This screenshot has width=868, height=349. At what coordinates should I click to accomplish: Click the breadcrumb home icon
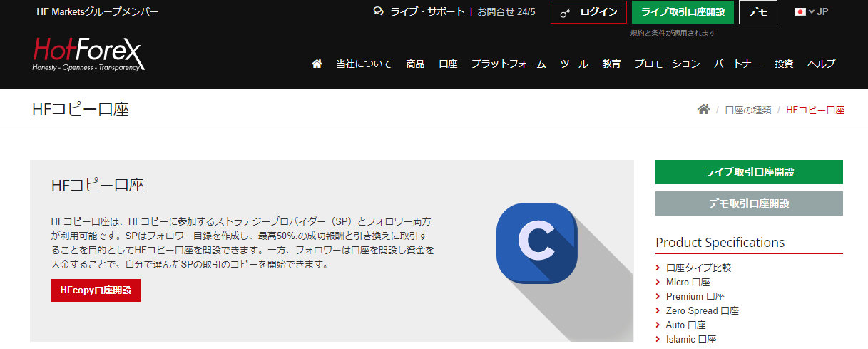tap(703, 110)
